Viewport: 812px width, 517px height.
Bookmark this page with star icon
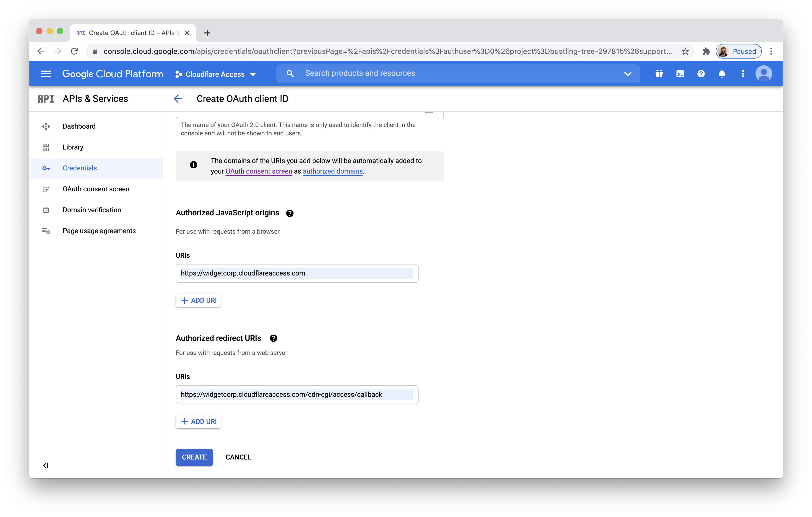[x=685, y=51]
